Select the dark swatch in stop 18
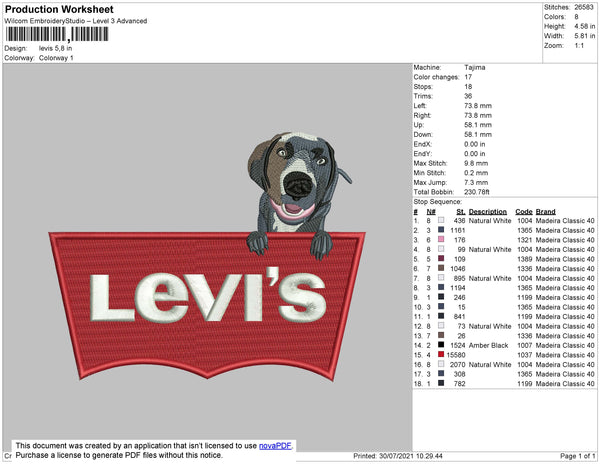This screenshot has height=464, width=600. 441,383
